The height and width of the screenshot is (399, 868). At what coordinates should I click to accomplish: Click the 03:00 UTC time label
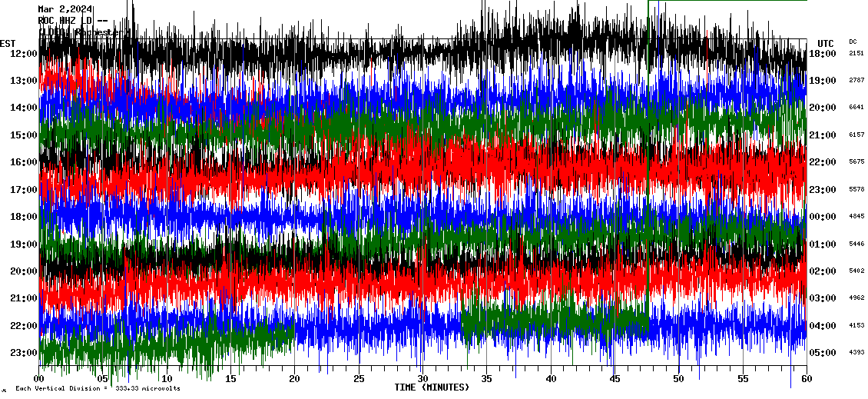pyautogui.click(x=823, y=298)
